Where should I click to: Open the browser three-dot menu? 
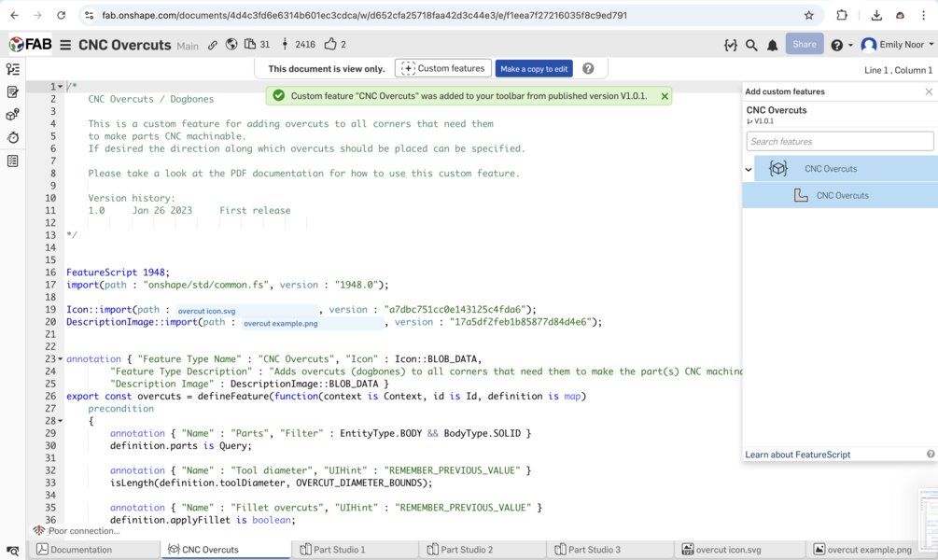tap(923, 16)
